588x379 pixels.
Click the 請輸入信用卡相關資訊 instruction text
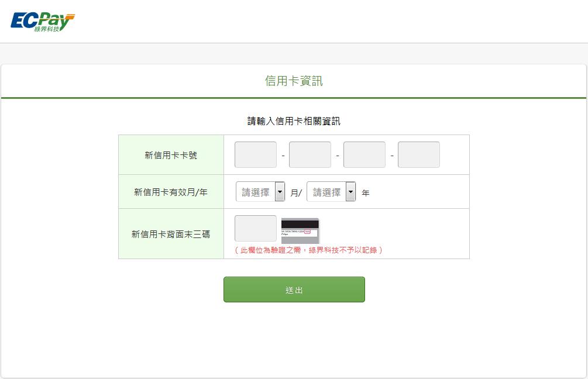tap(294, 121)
